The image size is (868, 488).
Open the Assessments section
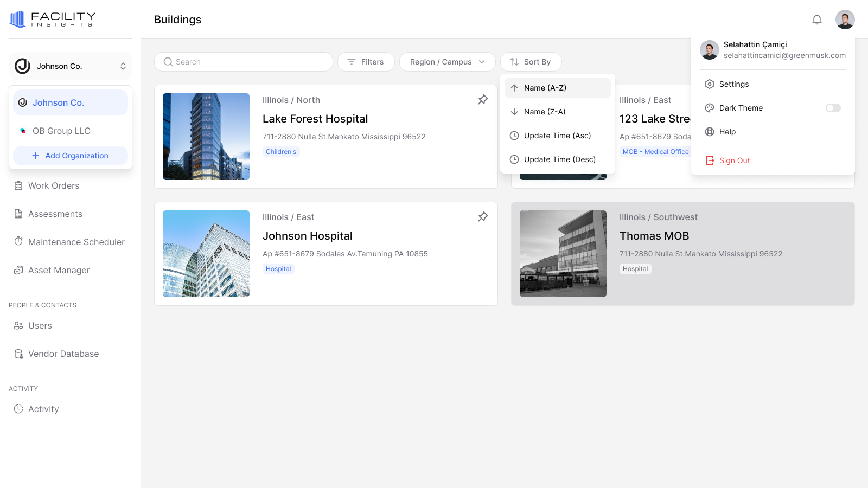click(55, 214)
